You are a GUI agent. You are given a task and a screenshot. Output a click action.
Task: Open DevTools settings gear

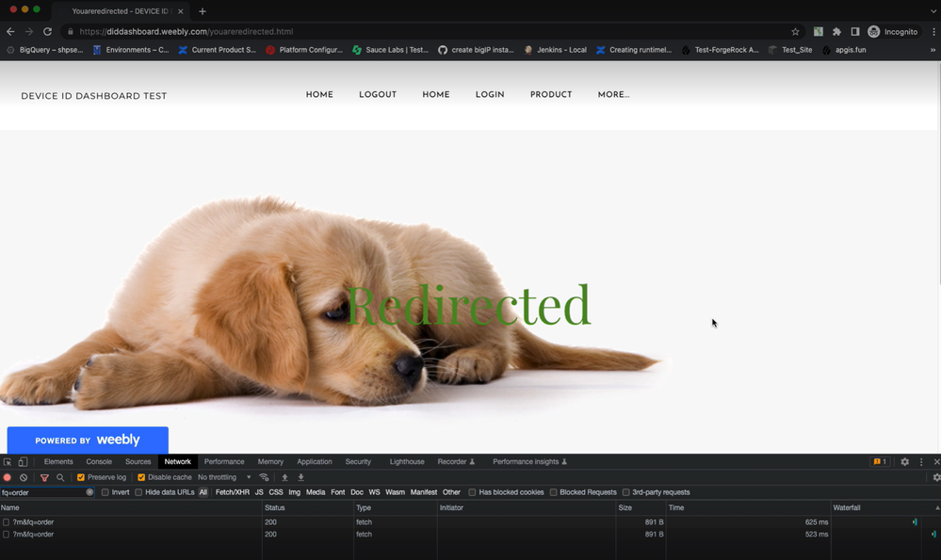pyautogui.click(x=905, y=462)
